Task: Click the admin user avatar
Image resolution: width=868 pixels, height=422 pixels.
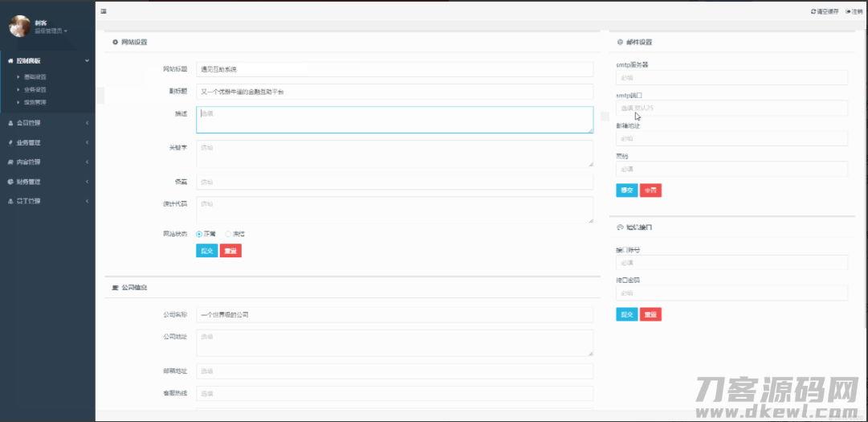Action: coord(19,27)
